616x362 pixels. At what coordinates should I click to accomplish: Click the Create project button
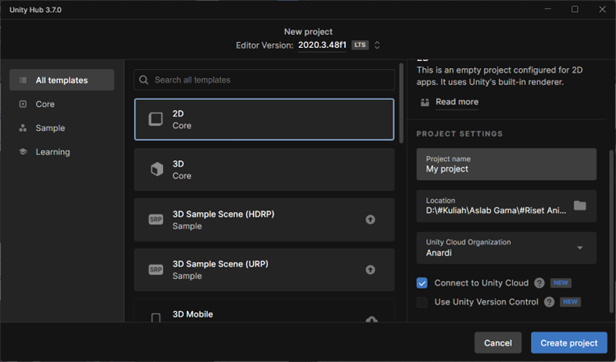569,343
